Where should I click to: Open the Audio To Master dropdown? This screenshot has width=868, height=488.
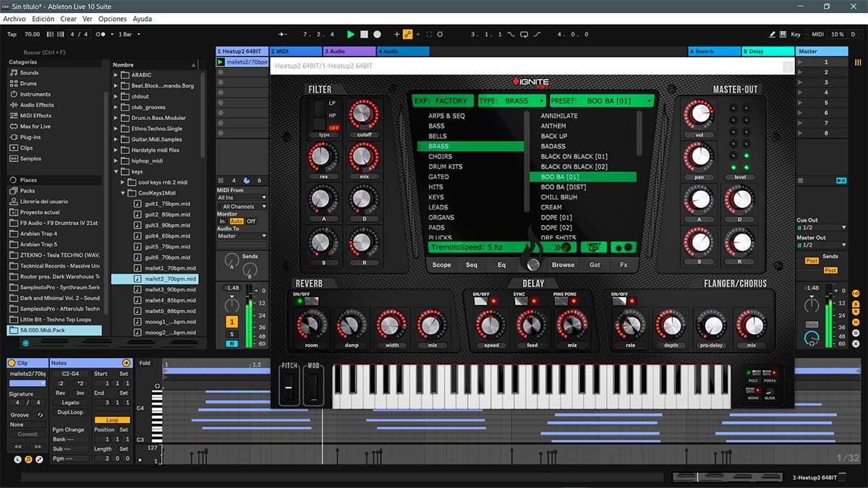pyautogui.click(x=242, y=236)
